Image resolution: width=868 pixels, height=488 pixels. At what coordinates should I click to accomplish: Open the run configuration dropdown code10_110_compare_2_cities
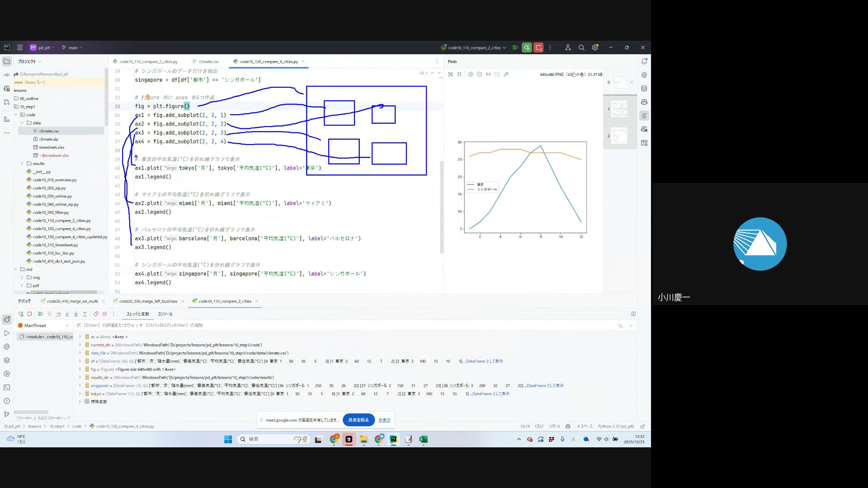(474, 47)
